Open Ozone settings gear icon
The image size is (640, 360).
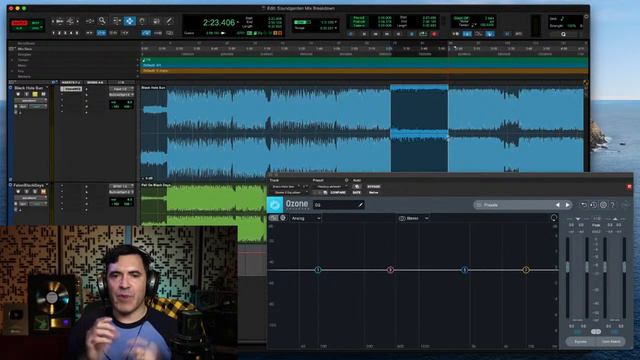click(x=603, y=205)
